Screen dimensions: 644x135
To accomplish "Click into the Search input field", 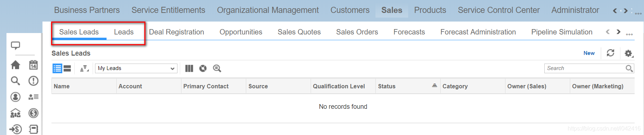I will pyautogui.click(x=585, y=68).
